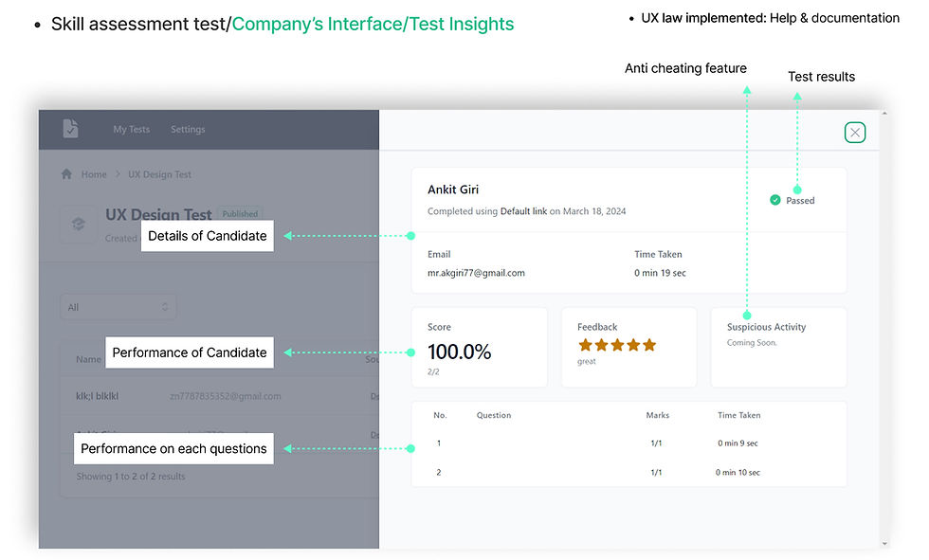This screenshot has width=929, height=560.
Task: Go to Home breadcrumb link
Action: (x=94, y=174)
